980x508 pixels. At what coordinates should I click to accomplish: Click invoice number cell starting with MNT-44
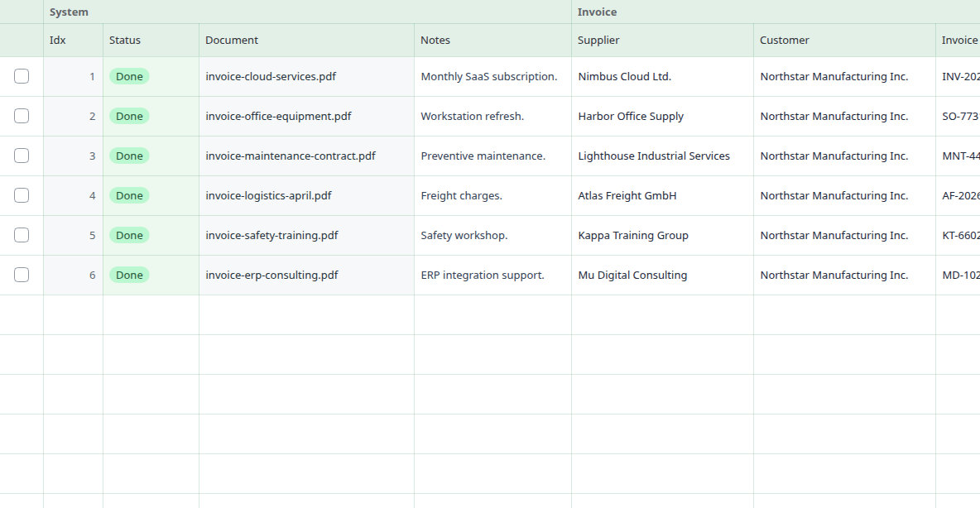click(x=958, y=156)
